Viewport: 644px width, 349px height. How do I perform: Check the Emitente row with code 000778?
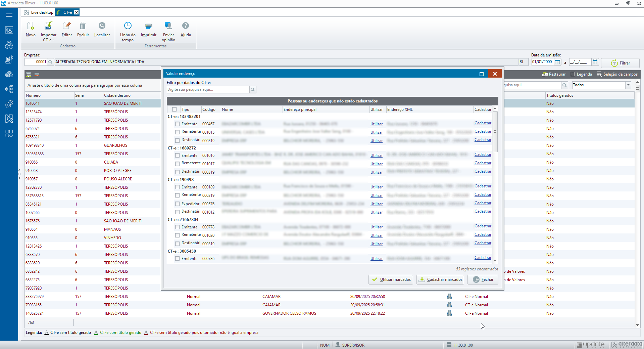click(177, 227)
